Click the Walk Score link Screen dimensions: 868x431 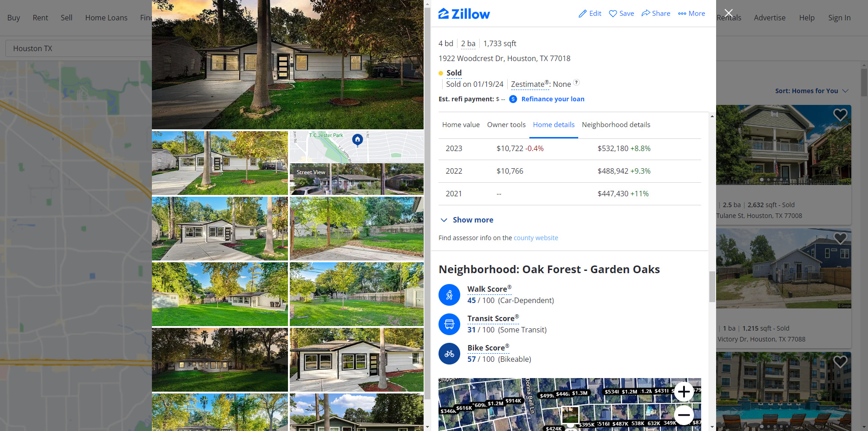pyautogui.click(x=489, y=289)
